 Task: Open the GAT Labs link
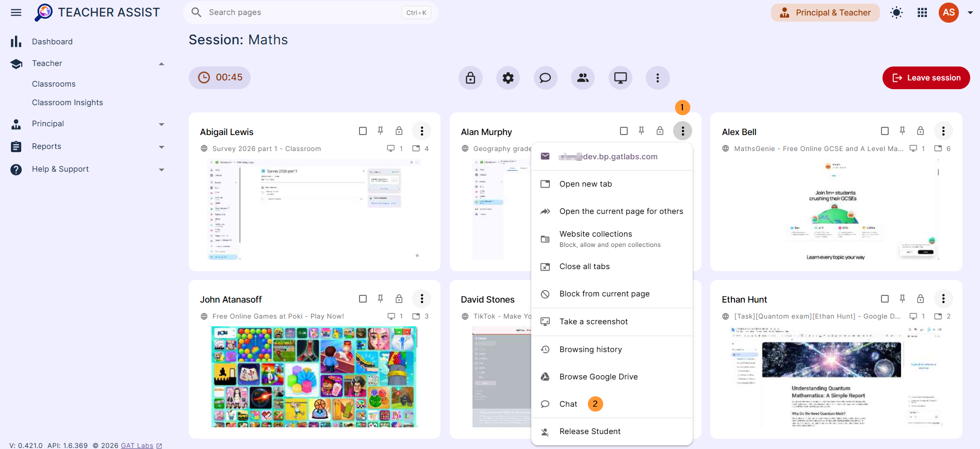coord(141,445)
